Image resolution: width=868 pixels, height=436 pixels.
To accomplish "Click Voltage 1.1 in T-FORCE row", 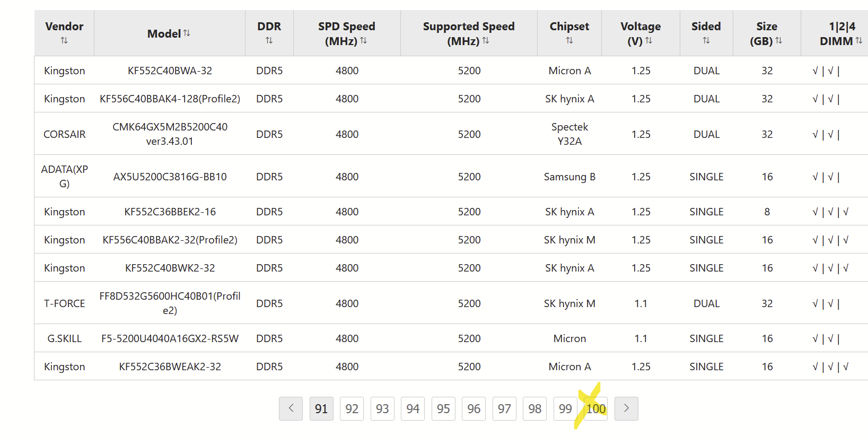I will [x=641, y=303].
